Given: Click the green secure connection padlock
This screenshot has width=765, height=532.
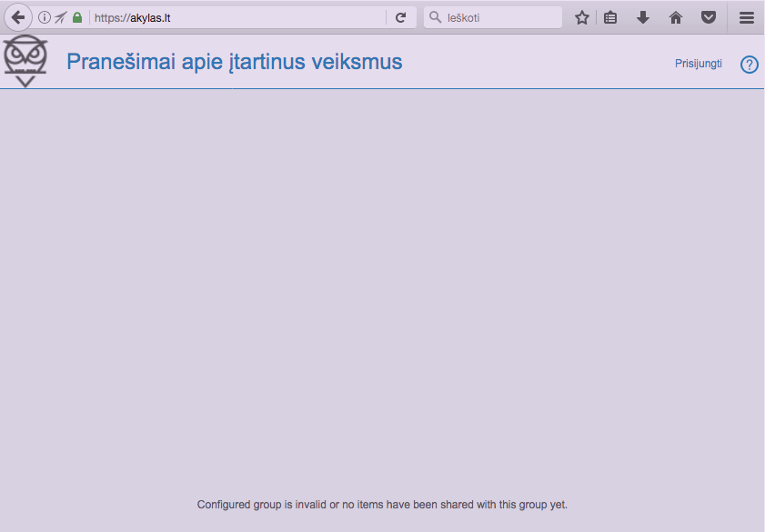Looking at the screenshot, I should [x=77, y=17].
